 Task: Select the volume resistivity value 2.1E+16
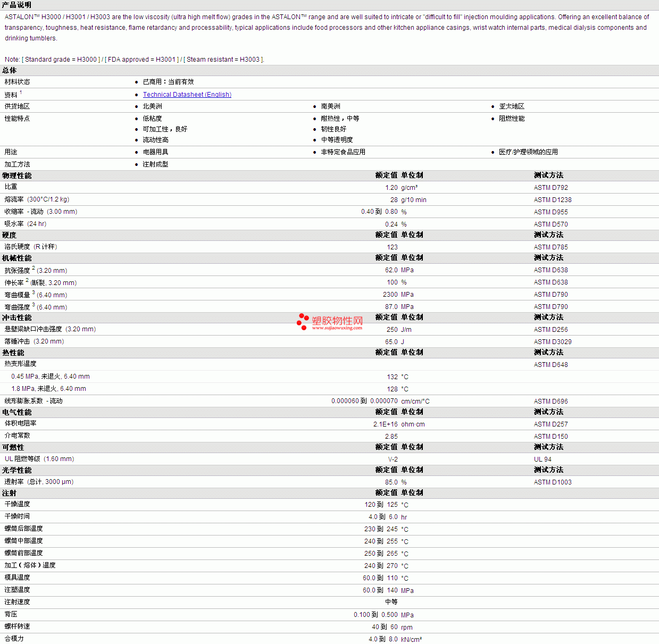click(386, 424)
